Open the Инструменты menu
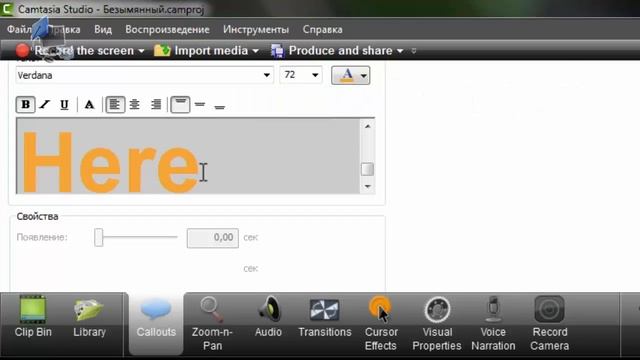The width and height of the screenshot is (640, 360). pos(256,29)
